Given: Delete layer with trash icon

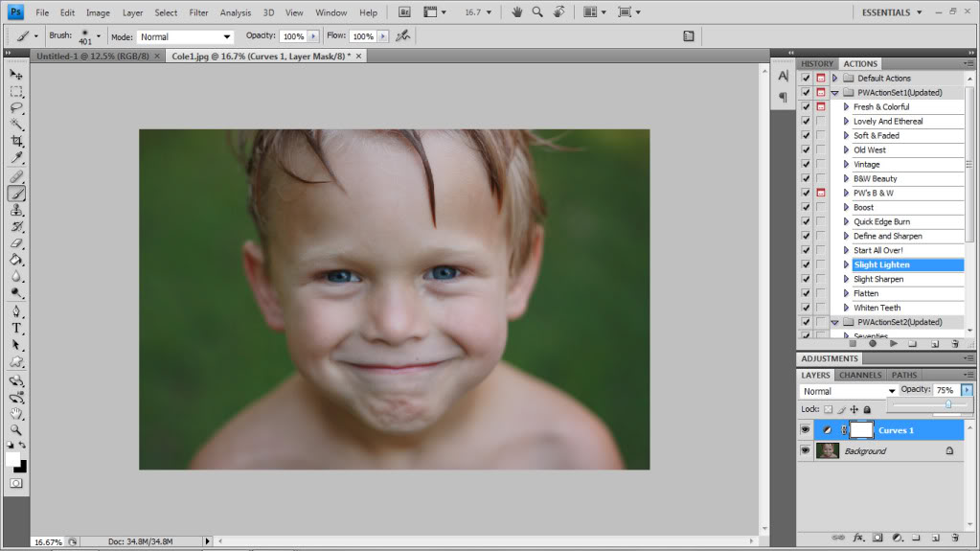Looking at the screenshot, I should [x=955, y=538].
